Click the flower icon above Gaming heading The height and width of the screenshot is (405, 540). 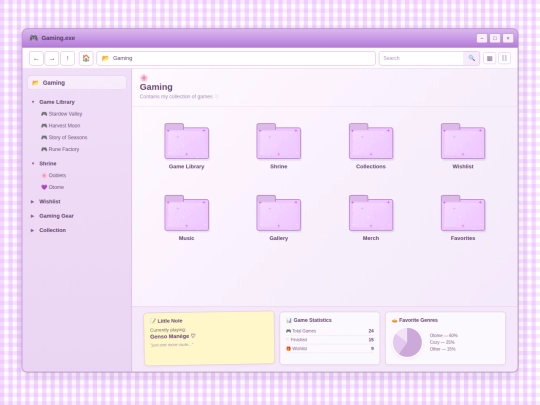click(x=144, y=78)
